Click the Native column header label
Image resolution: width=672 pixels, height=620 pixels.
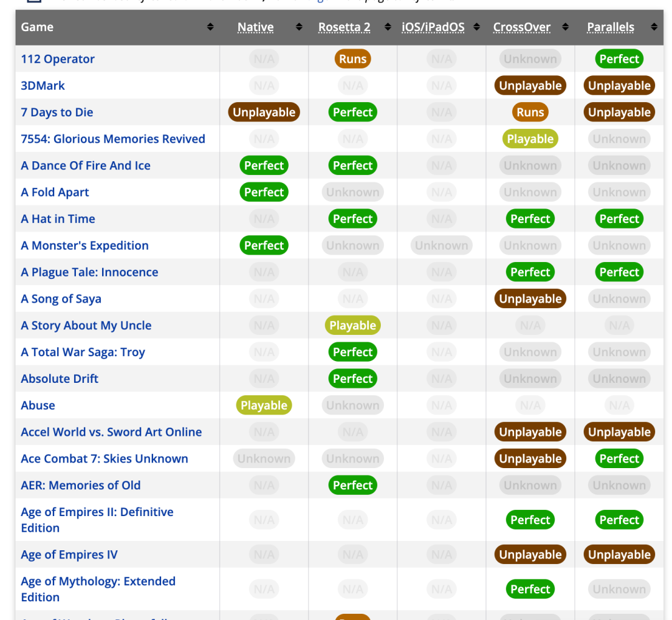click(256, 27)
